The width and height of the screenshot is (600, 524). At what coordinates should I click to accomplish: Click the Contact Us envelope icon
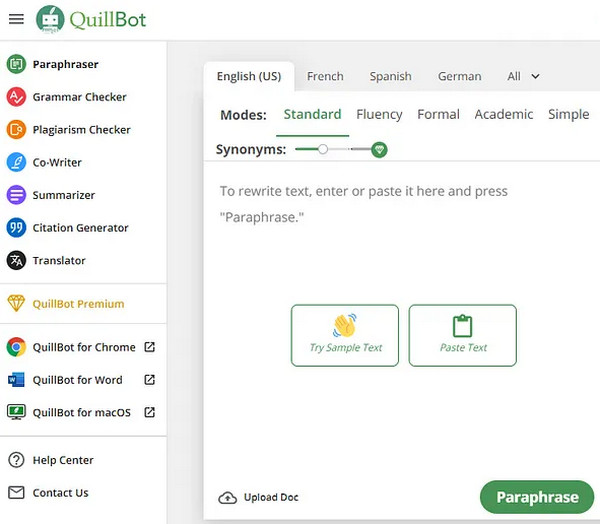[x=16, y=492]
